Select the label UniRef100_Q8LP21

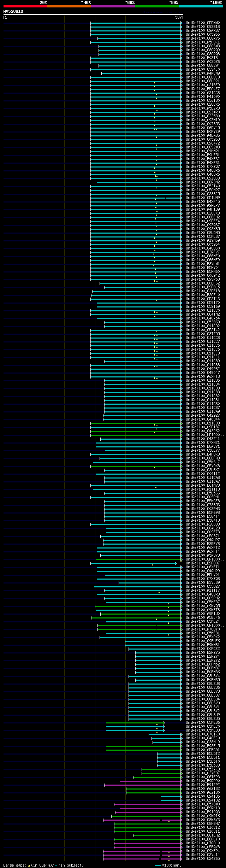[x=203, y=81]
